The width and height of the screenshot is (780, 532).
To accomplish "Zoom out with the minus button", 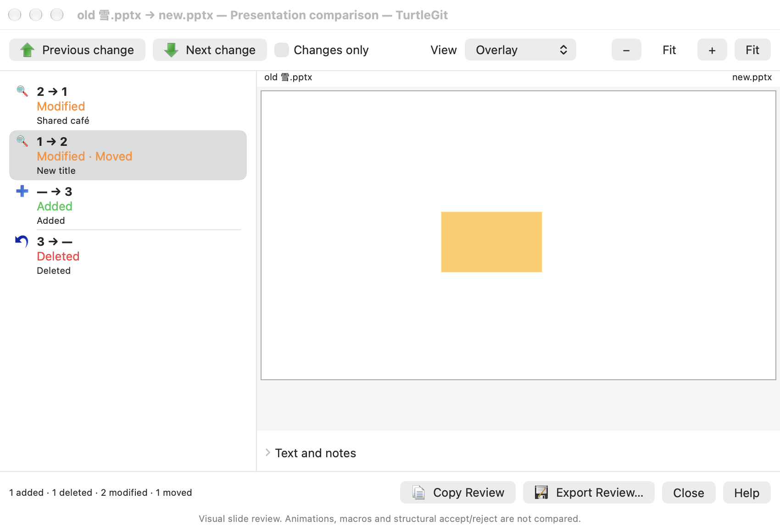I will tap(626, 50).
